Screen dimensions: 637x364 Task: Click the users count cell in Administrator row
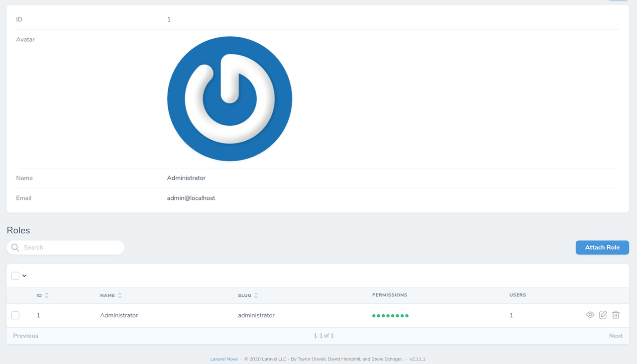[511, 315]
